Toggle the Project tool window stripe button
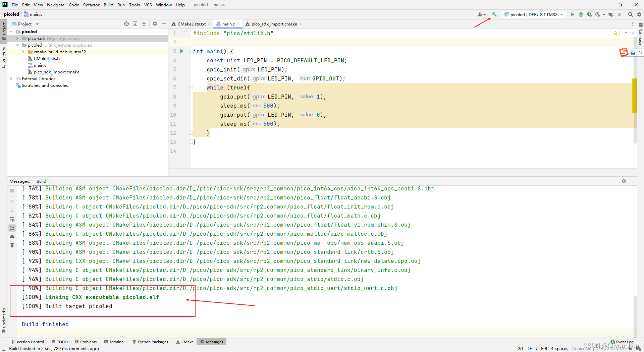Screen dimensions: 644x352 (x=4, y=31)
